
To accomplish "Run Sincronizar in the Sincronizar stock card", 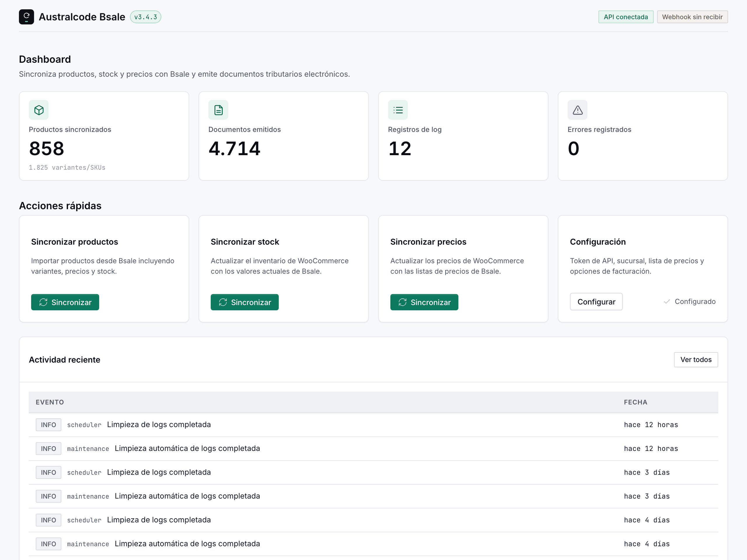I will (x=245, y=302).
